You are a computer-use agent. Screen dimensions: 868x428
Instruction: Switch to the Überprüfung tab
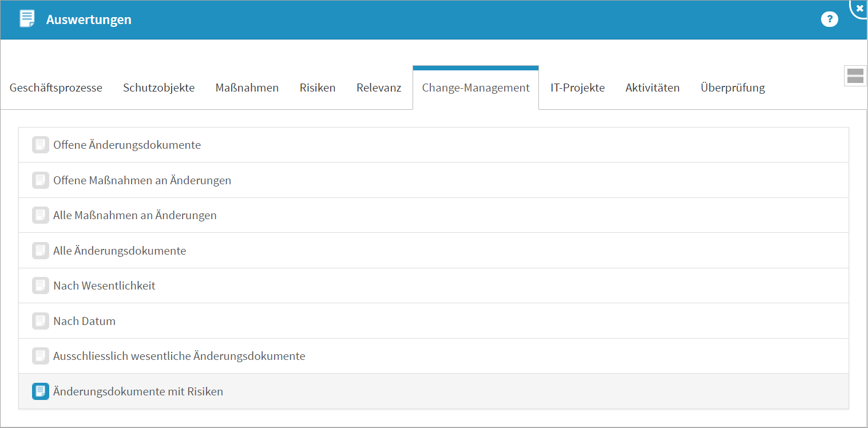point(732,88)
